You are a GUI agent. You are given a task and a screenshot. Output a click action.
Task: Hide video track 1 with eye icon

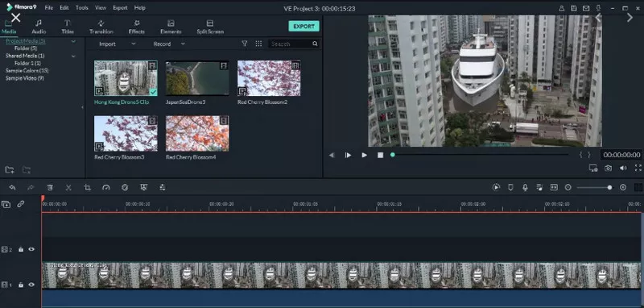coord(31,285)
